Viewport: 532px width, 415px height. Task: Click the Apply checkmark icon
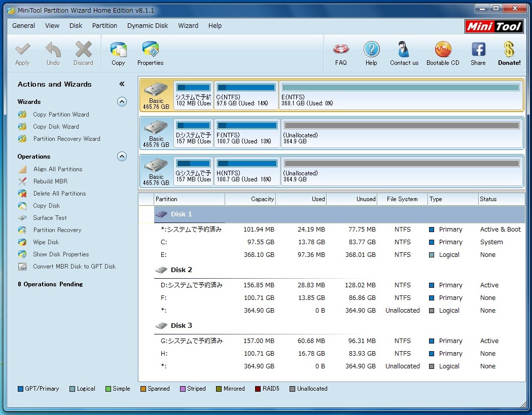[23, 49]
